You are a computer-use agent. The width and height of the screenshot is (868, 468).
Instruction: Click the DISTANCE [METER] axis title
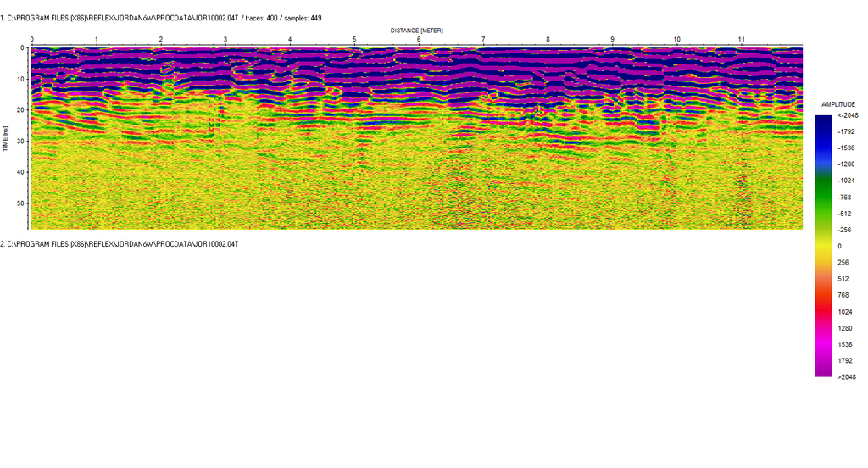click(416, 31)
